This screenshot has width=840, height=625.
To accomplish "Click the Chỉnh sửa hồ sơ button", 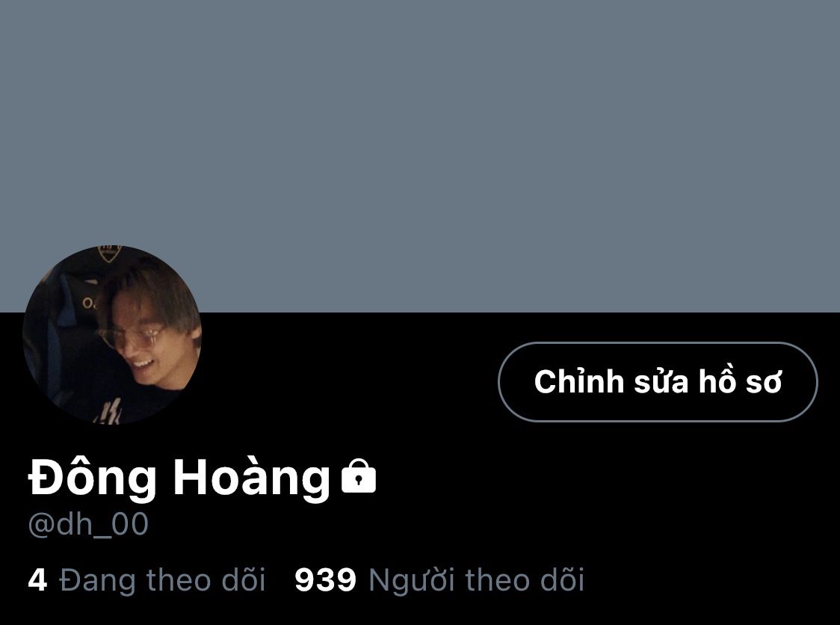I will [x=658, y=381].
